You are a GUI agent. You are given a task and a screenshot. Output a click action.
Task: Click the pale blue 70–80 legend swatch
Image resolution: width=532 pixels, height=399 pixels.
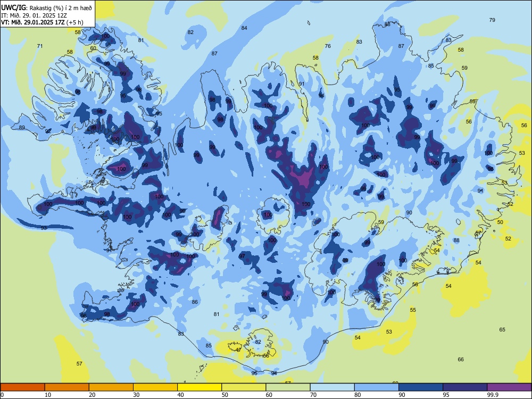tap(332, 387)
